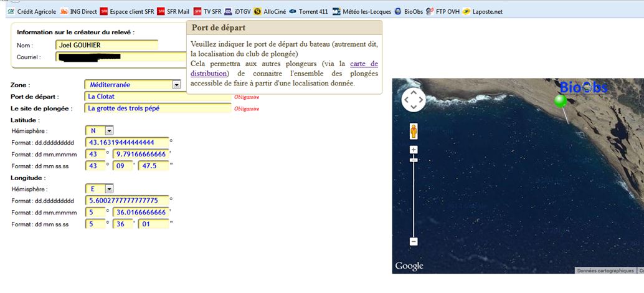The image size is (644, 293).
Task: Expand the Zone Méditerranée dropdown
Action: 177,85
